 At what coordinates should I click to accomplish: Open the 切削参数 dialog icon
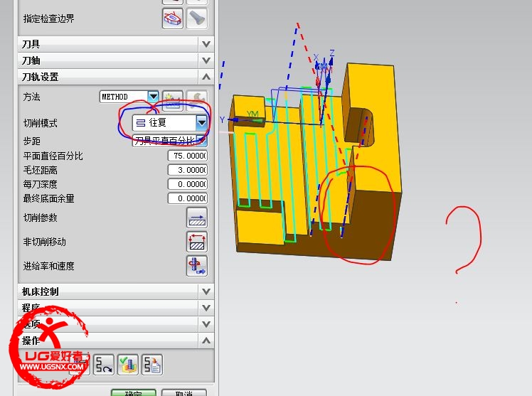197,218
